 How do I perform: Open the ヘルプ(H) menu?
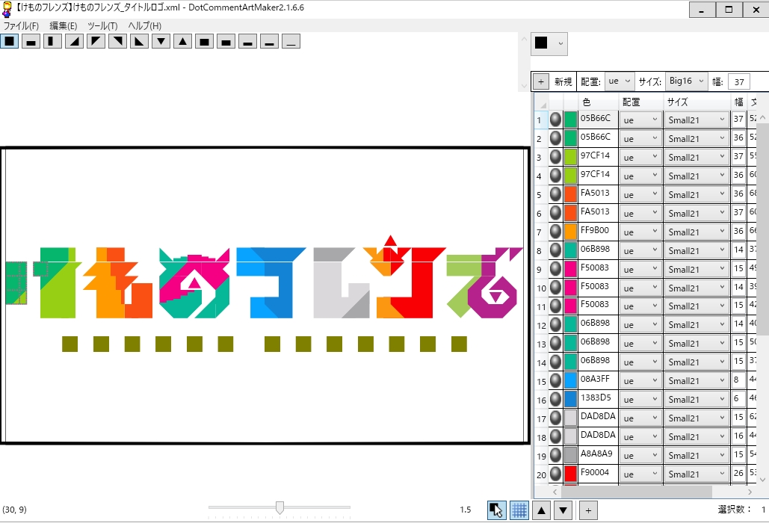tap(145, 26)
